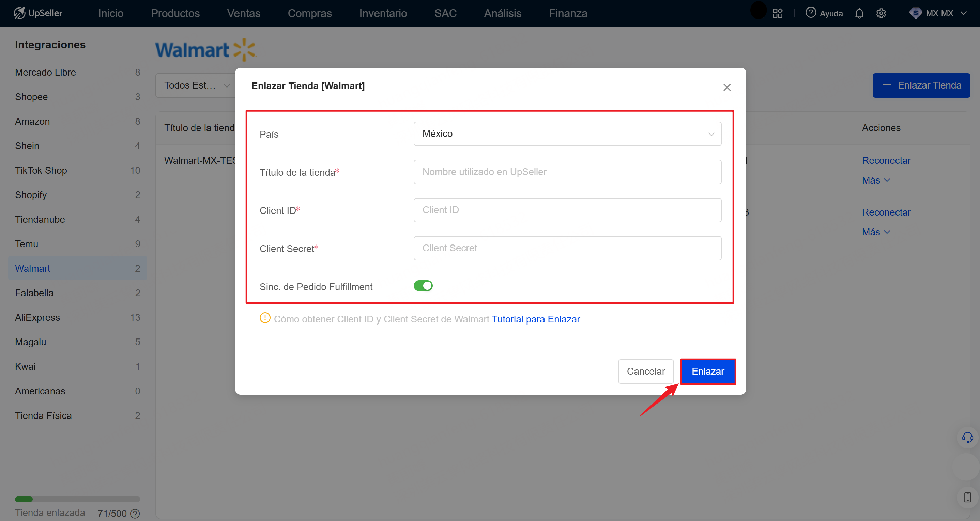Click the Ayuda help icon
The height and width of the screenshot is (521, 980).
[x=811, y=13]
